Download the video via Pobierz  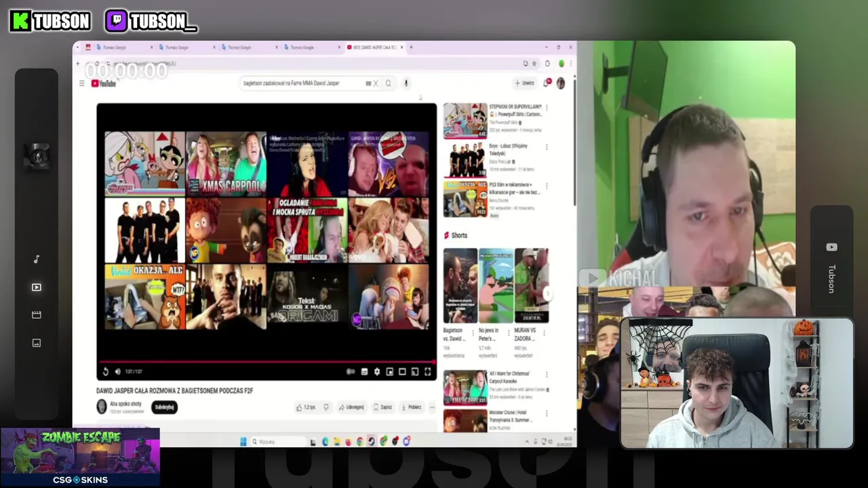pyautogui.click(x=412, y=407)
